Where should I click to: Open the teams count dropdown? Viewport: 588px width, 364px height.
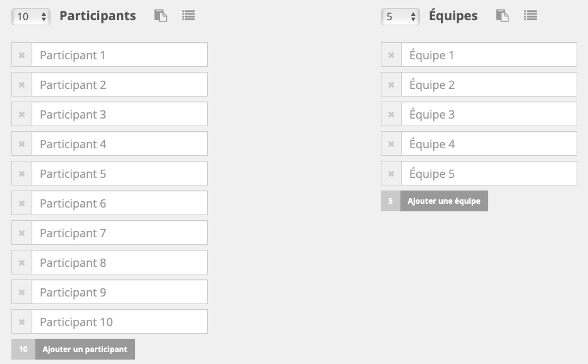pyautogui.click(x=400, y=17)
